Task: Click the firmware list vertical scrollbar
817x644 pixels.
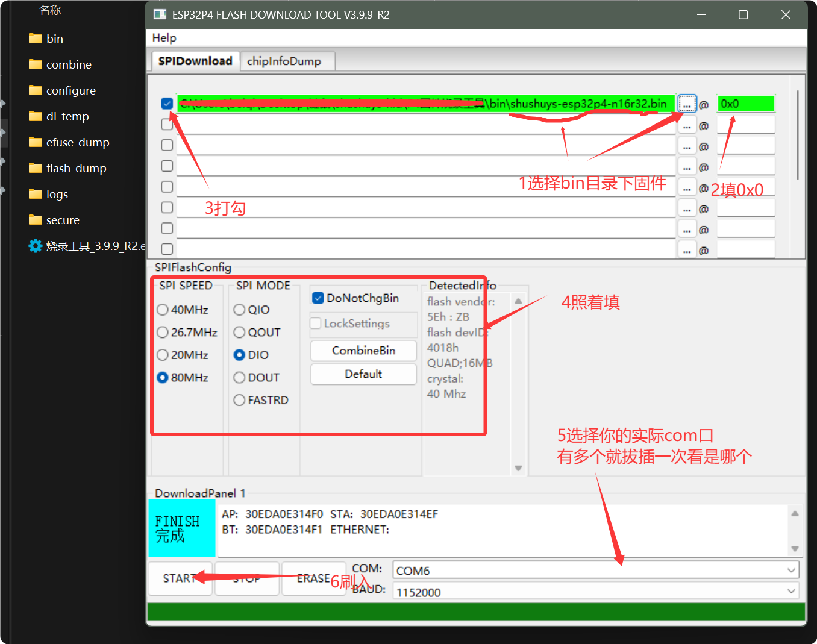Action: [798, 135]
